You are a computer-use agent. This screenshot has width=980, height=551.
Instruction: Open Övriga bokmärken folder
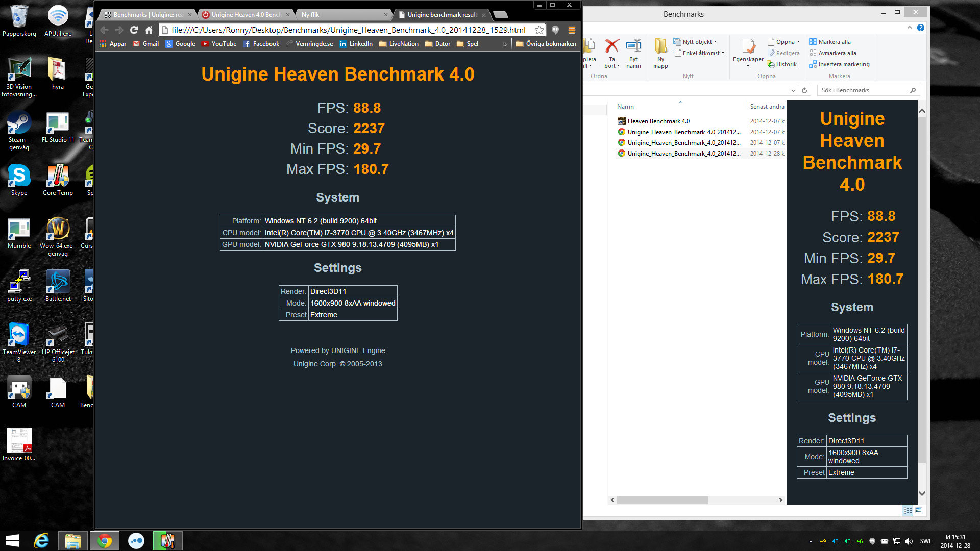[546, 44]
